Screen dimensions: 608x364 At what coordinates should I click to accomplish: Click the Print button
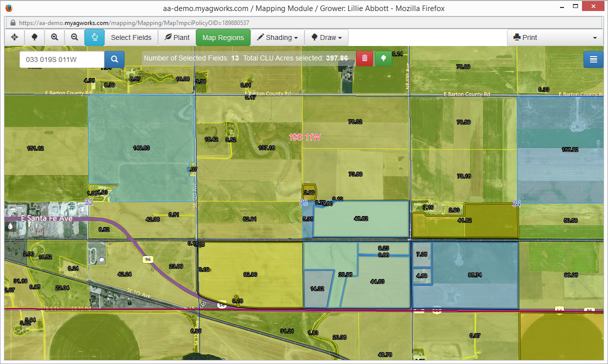525,37
